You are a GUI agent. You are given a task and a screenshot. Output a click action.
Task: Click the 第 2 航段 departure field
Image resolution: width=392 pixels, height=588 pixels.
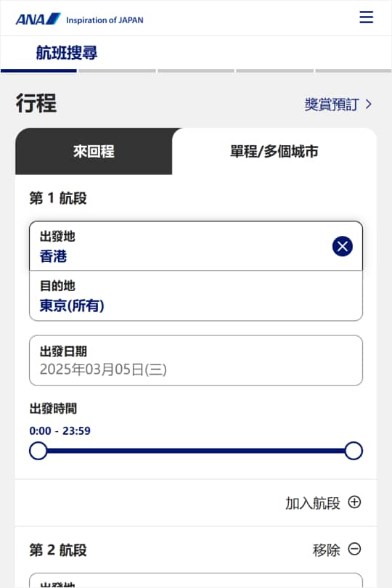tap(196, 580)
